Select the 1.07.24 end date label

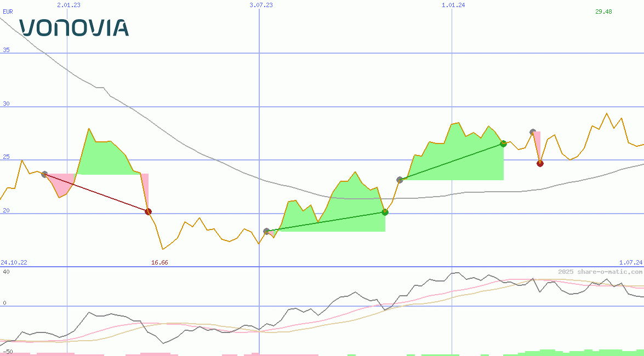pyautogui.click(x=630, y=262)
